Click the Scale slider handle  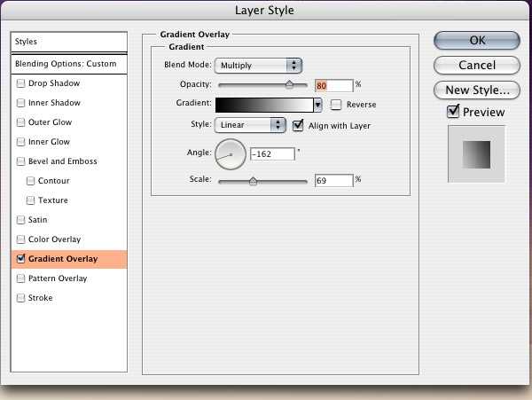point(253,180)
